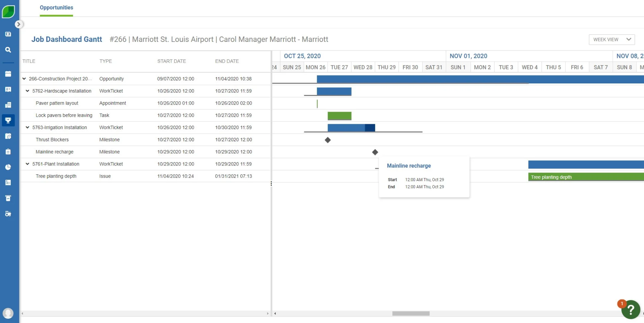Image resolution: width=644 pixels, height=323 pixels.
Task: Open the WEEK VIEW dropdown
Action: 611,39
